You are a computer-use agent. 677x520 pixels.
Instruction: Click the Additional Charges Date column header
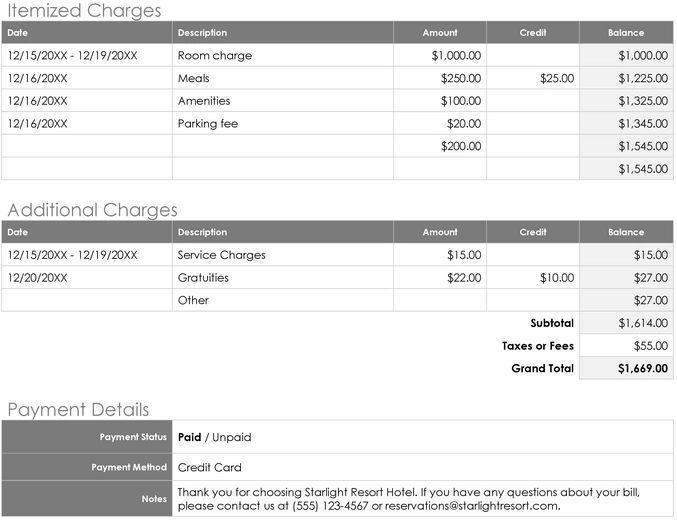[x=87, y=232]
